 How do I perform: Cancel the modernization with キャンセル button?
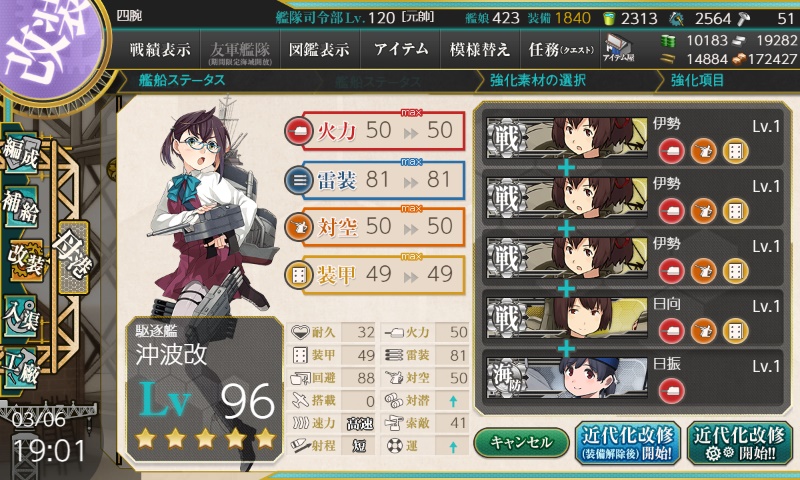(521, 442)
